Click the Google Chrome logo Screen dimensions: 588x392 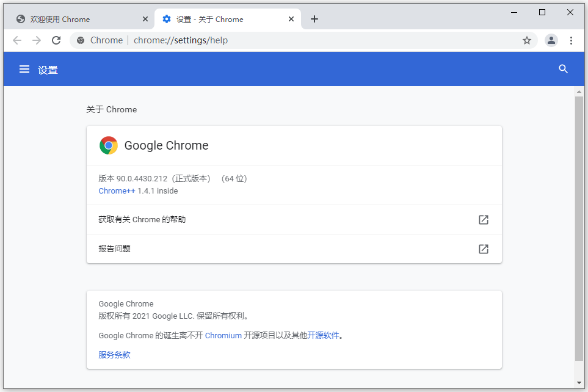(x=109, y=145)
